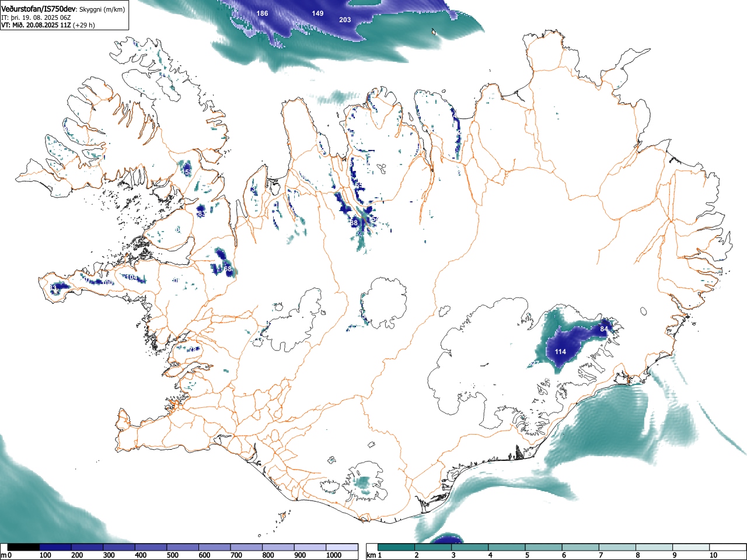Click the '800' legend tick label
Viewport: 747px width, 560px height.
click(268, 555)
